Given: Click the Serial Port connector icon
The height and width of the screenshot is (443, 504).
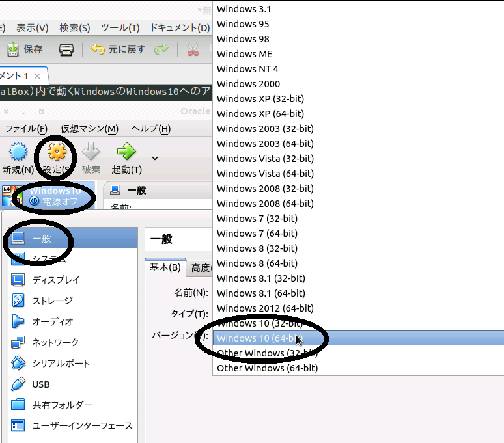Looking at the screenshot, I should [18, 363].
